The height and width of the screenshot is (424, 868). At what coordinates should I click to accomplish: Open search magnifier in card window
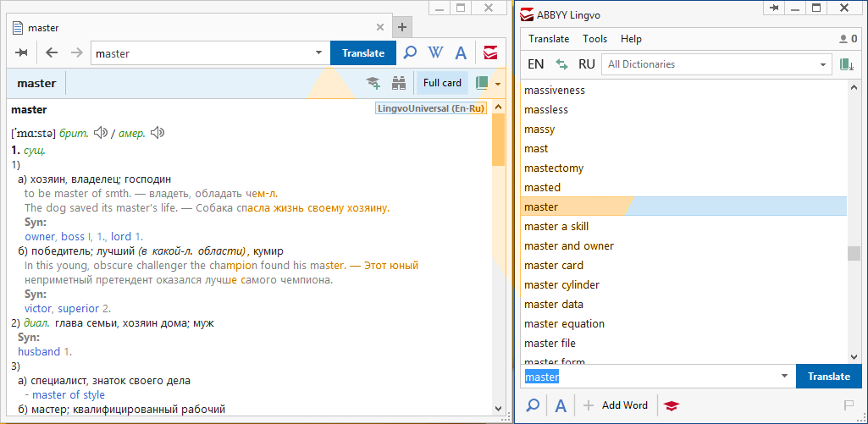[410, 53]
